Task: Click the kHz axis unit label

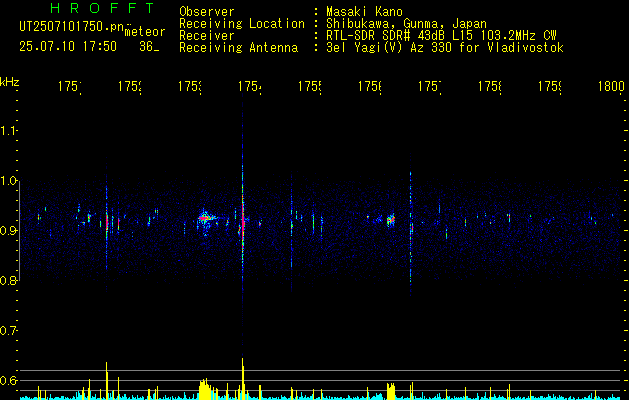Action: coord(9,82)
